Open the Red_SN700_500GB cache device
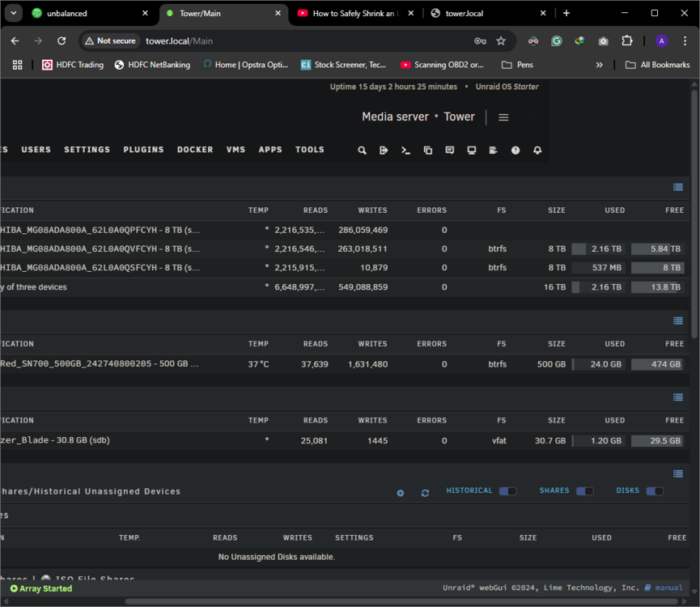 click(99, 363)
